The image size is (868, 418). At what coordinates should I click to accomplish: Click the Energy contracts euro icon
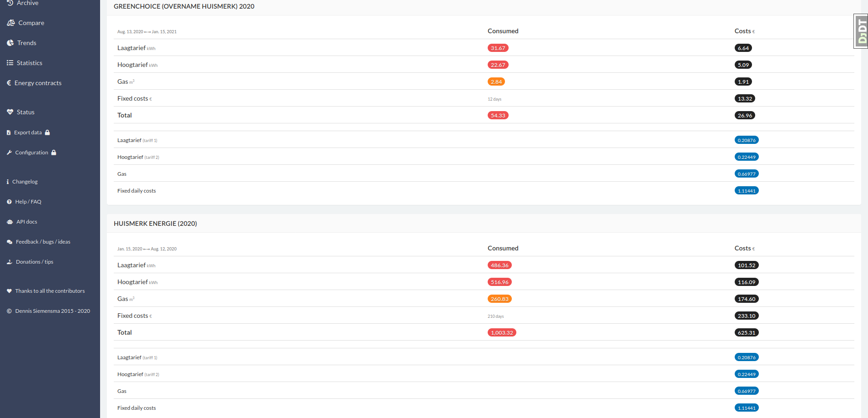tap(9, 83)
